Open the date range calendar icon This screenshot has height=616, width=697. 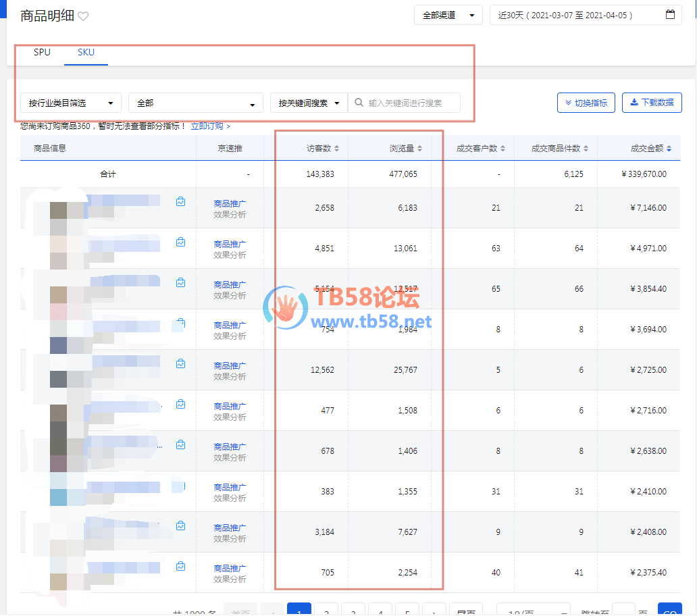pos(670,15)
